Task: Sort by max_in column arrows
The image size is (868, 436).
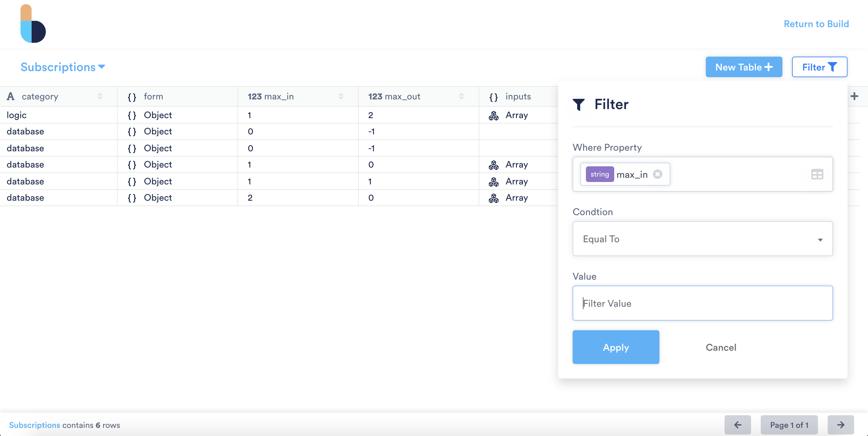Action: [x=341, y=96]
